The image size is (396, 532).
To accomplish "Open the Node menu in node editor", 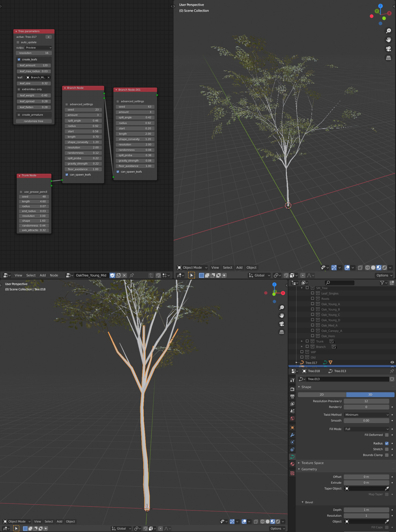I will (54, 275).
